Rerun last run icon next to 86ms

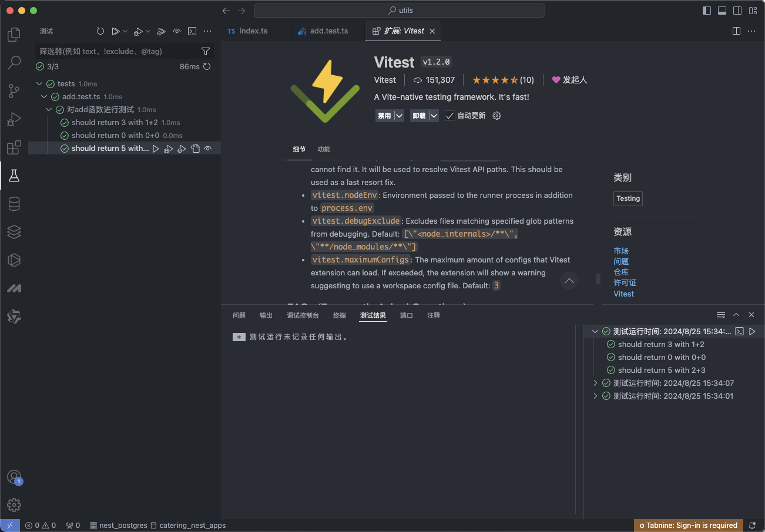point(207,66)
